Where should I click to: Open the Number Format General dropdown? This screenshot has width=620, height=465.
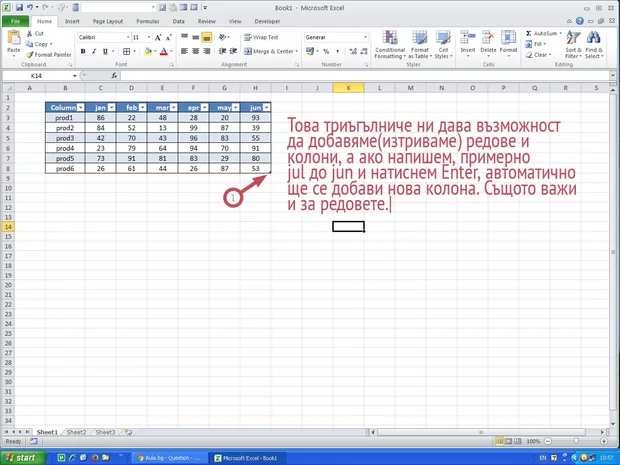pos(365,37)
